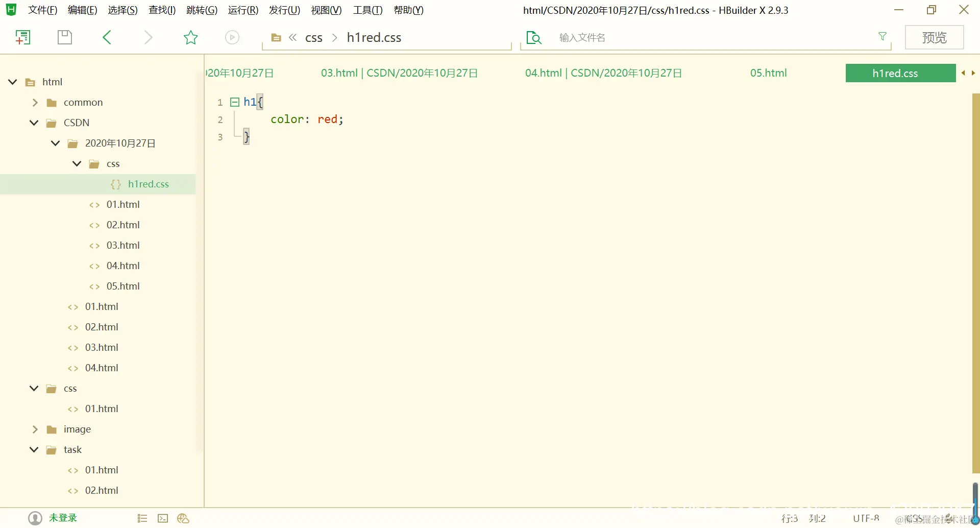
Task: Click the breadcrumb double chevron icon
Action: (293, 37)
